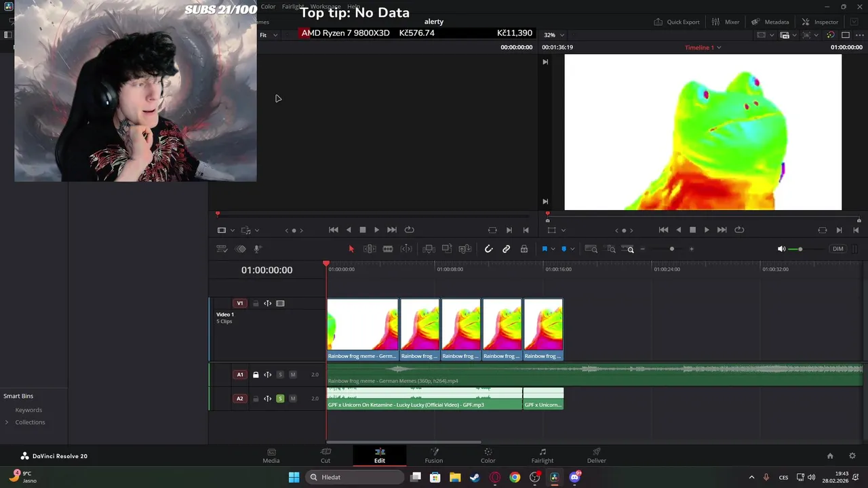Open the Inspector panel
868x488 pixels.
[820, 22]
